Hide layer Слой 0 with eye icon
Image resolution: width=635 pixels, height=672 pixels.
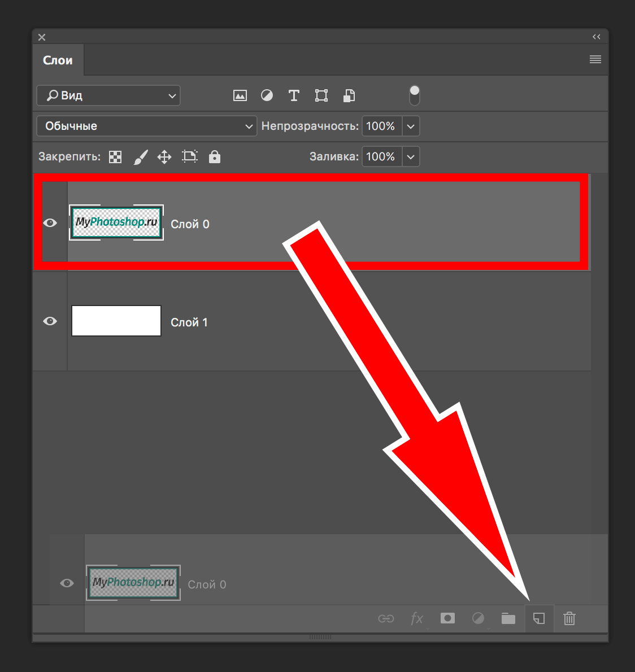[x=50, y=223]
